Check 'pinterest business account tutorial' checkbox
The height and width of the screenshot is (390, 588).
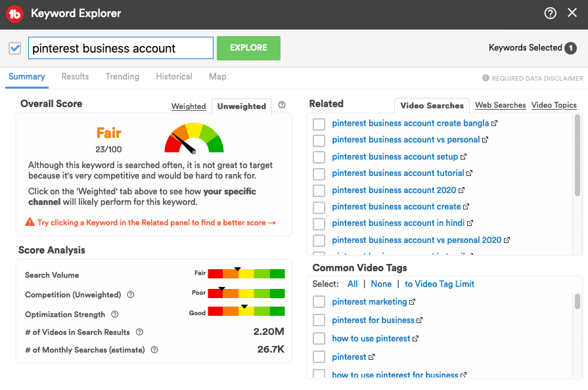tap(319, 174)
